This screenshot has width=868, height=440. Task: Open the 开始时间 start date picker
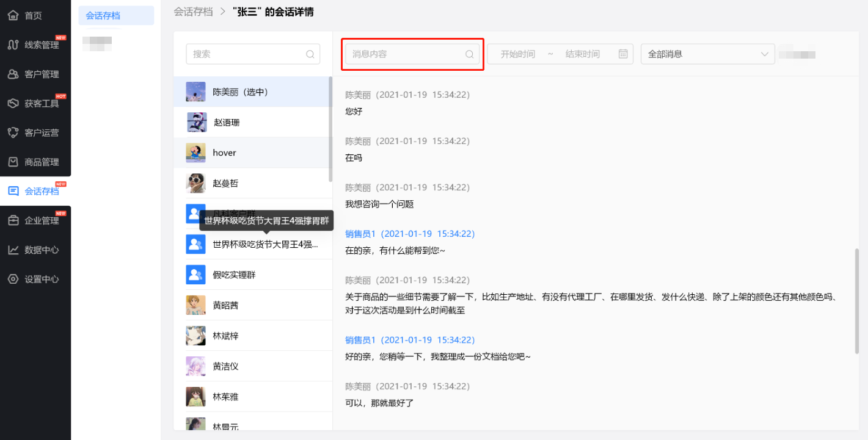click(517, 54)
